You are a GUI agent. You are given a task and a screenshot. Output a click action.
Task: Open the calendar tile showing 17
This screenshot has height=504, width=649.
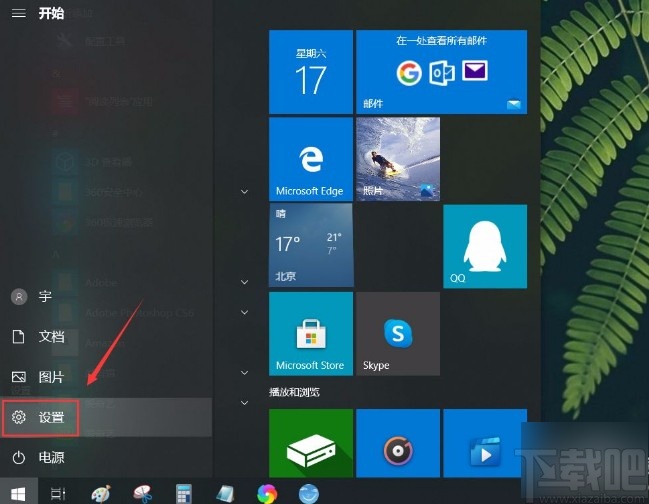(x=311, y=72)
